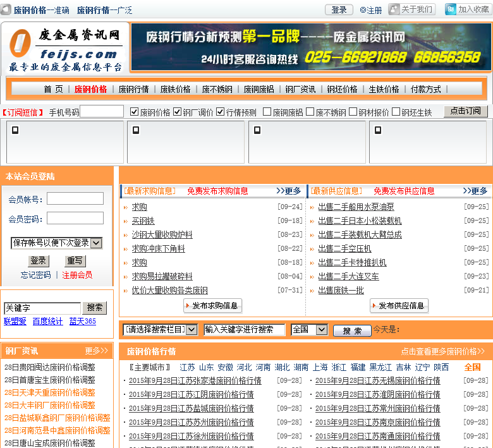The image size is (493, 448).
Task: Open the 全国 region dropdown
Action: (309, 329)
